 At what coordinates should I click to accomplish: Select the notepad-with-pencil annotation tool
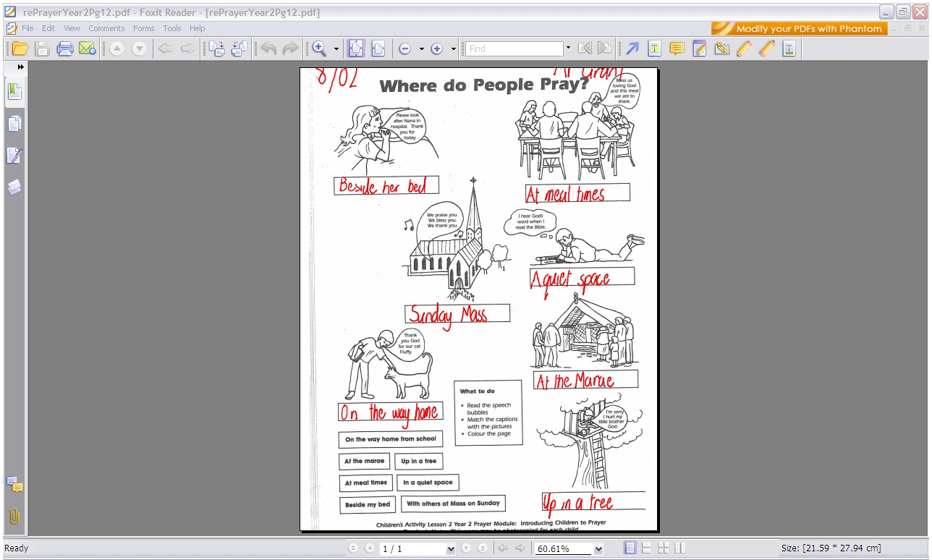[699, 48]
